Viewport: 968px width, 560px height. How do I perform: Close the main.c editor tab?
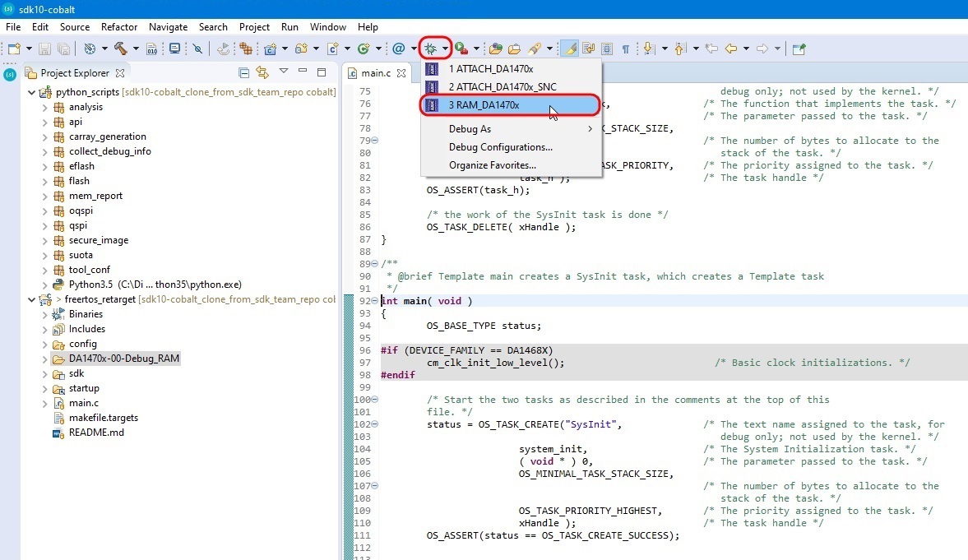click(x=401, y=73)
